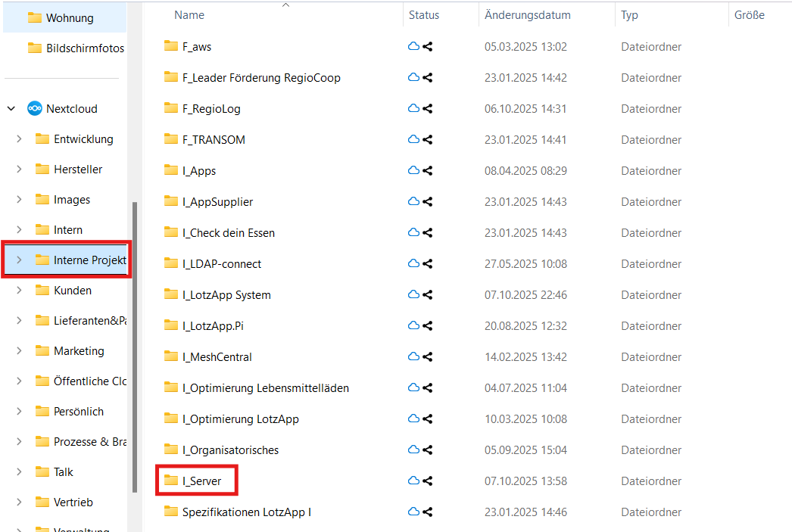Click the Typ column header
Image resolution: width=792 pixels, height=532 pixels.
click(629, 15)
